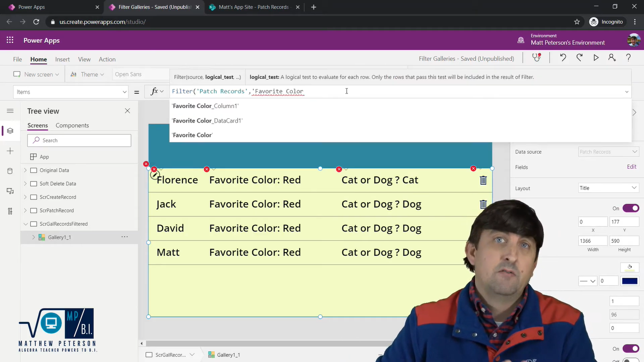The image size is (644, 362).
Task: Delete the Jack record with trash icon
Action: click(483, 204)
